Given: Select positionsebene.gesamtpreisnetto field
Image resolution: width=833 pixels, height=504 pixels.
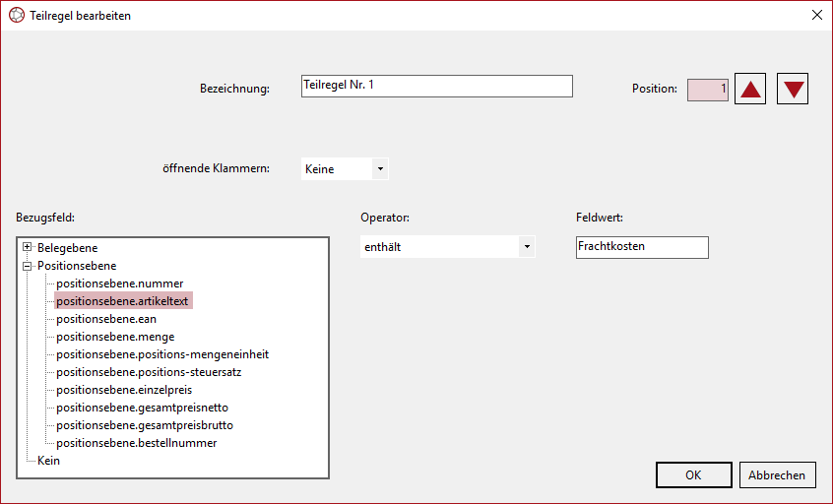Looking at the screenshot, I should (x=142, y=408).
